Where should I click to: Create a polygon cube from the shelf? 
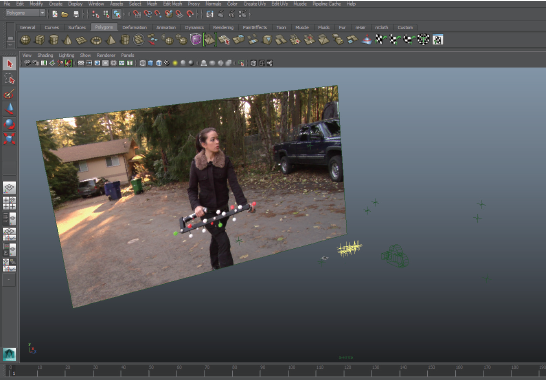click(39, 40)
